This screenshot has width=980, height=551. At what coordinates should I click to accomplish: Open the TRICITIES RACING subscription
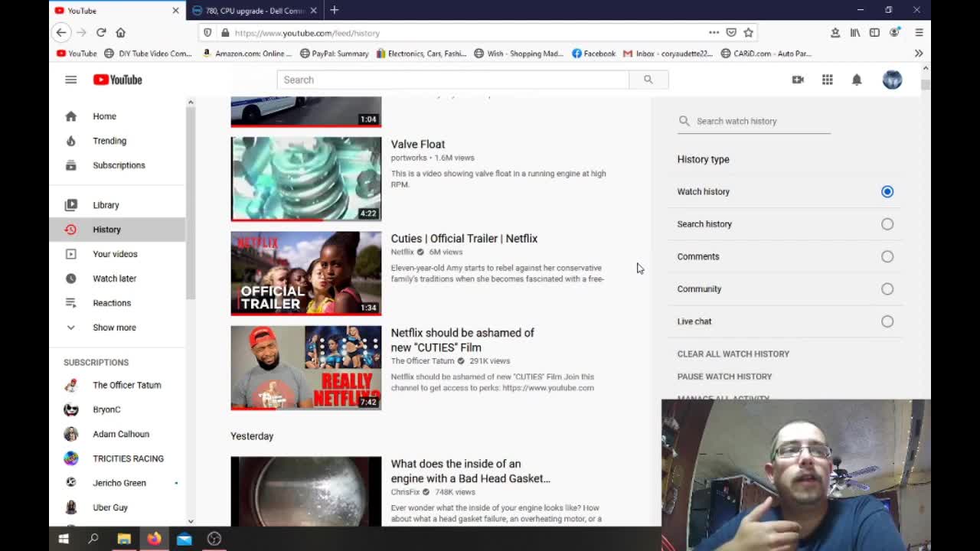coord(117,458)
